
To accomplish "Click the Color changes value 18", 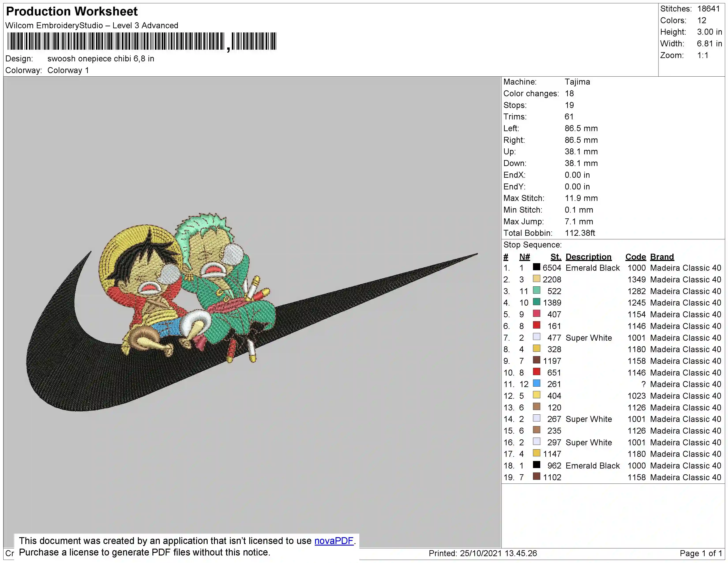I will [569, 93].
